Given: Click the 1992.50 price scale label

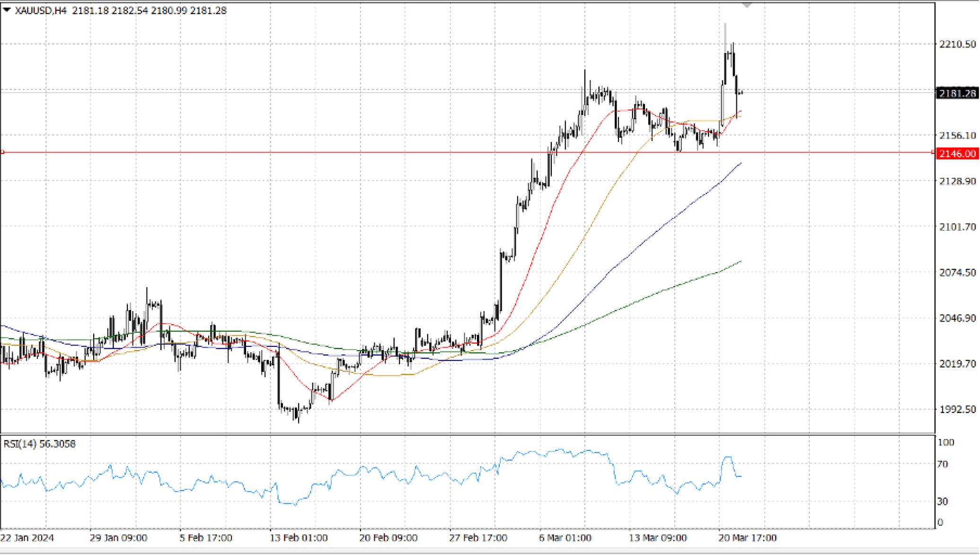Looking at the screenshot, I should pos(957,409).
